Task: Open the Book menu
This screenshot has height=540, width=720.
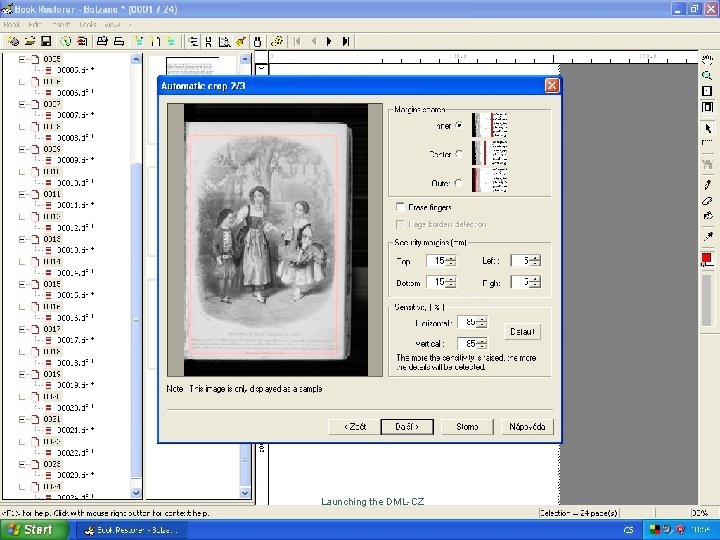Action: [12, 24]
